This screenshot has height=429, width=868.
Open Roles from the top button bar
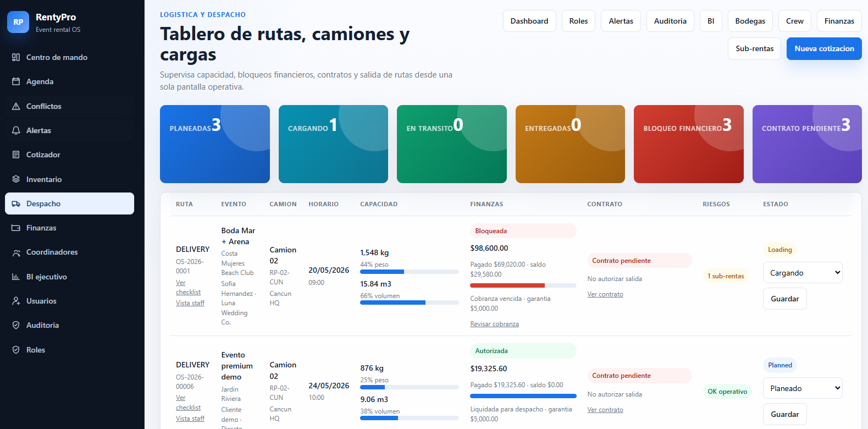point(578,21)
